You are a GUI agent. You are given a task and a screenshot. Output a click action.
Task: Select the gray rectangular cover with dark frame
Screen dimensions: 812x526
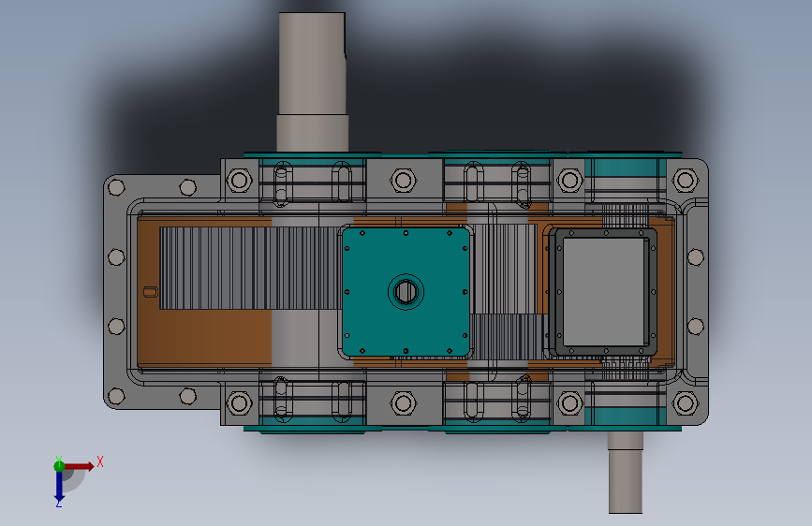(x=603, y=292)
